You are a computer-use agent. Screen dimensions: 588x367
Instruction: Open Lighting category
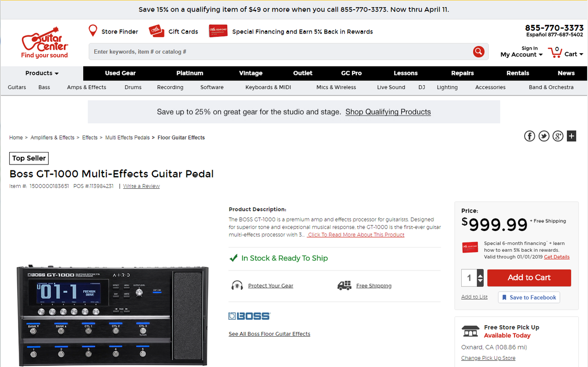(x=447, y=87)
